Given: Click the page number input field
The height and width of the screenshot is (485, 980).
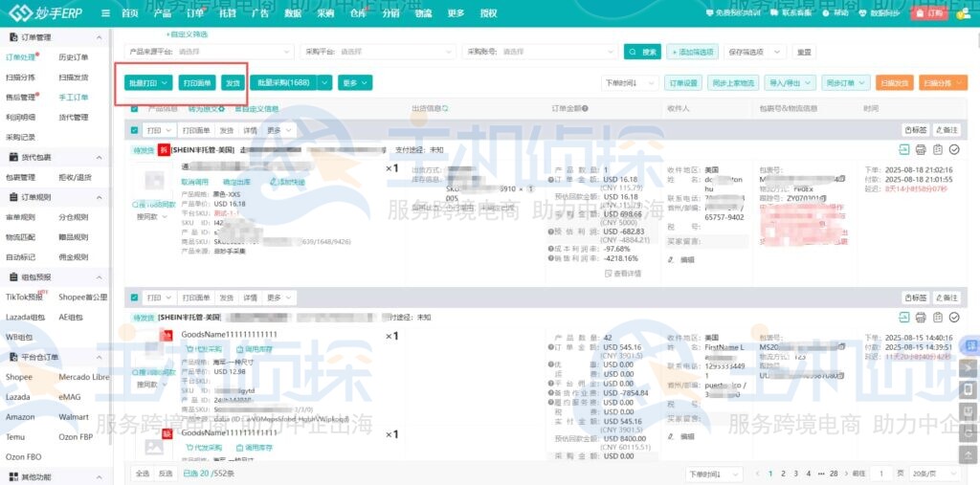Looking at the screenshot, I should click(x=881, y=474).
